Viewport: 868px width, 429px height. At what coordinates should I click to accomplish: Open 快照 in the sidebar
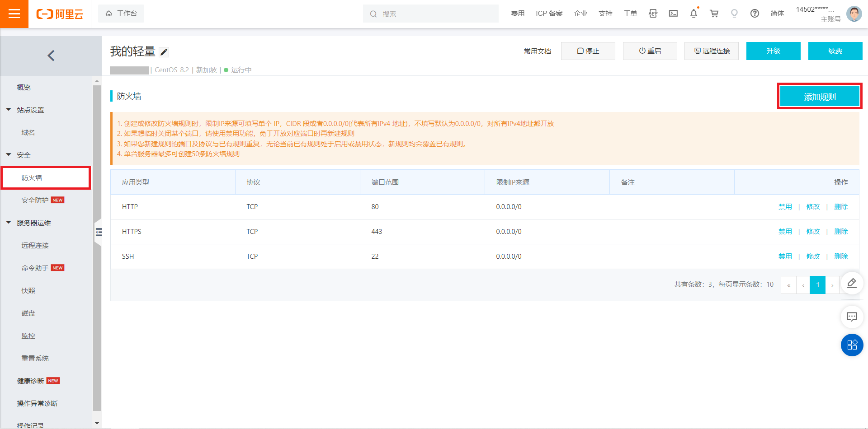(x=28, y=291)
